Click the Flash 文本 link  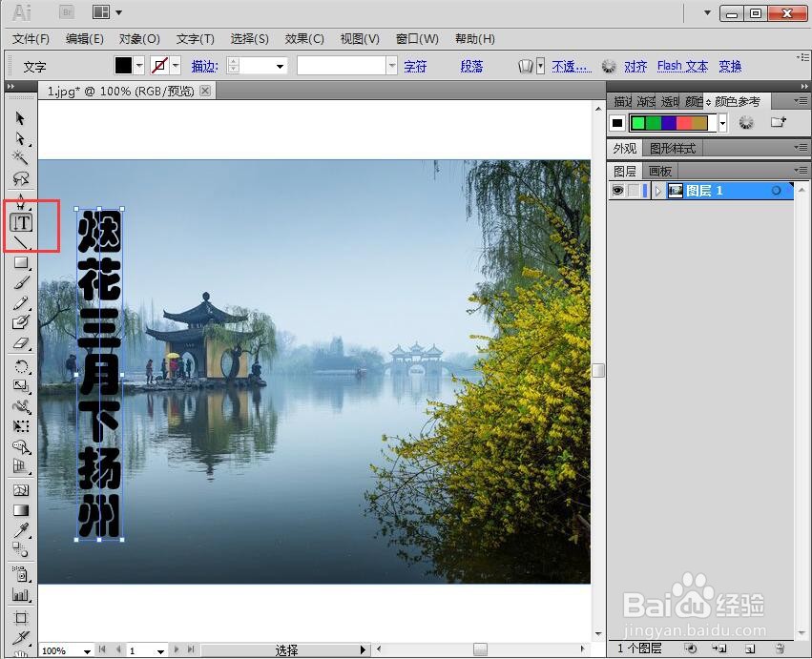click(x=682, y=66)
